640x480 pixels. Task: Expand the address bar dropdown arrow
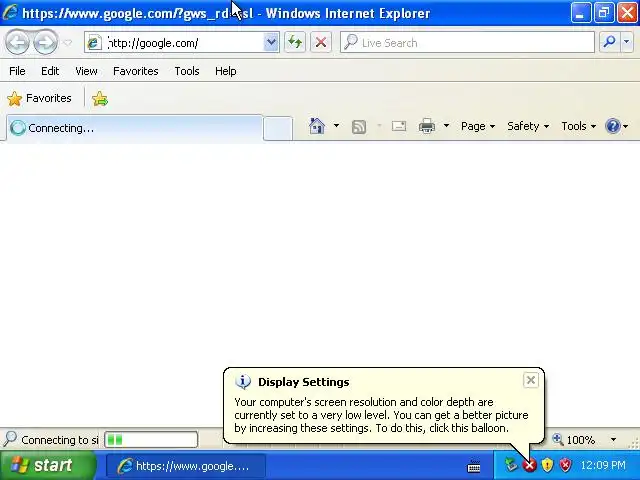271,42
